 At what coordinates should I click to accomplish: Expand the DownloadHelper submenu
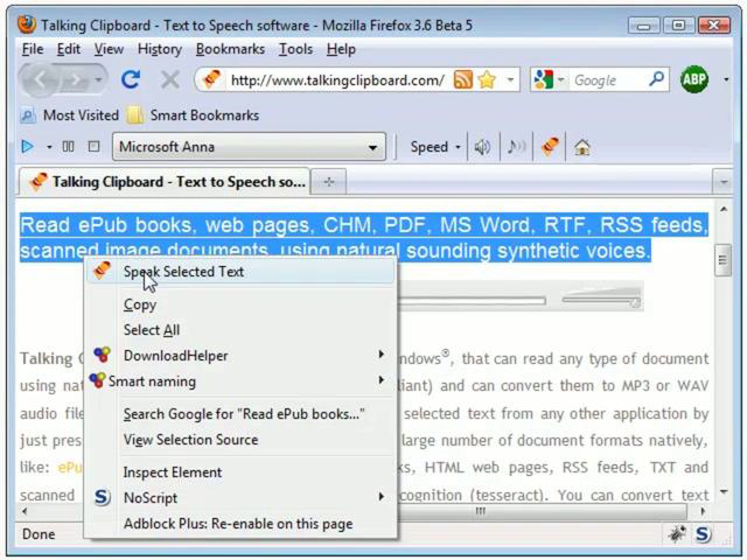point(241,355)
